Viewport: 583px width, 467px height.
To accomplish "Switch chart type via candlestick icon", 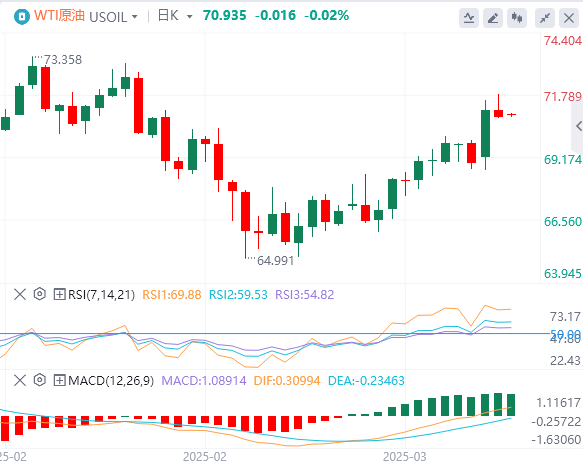I will pyautogui.click(x=517, y=17).
